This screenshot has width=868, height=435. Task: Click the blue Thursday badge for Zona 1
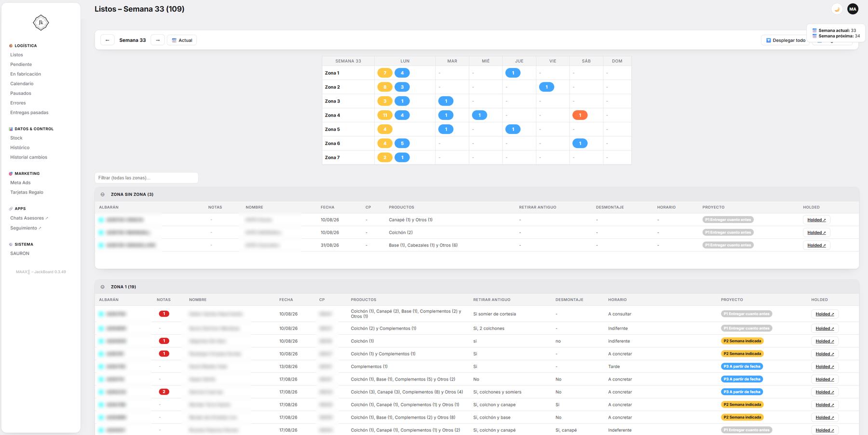[513, 73]
